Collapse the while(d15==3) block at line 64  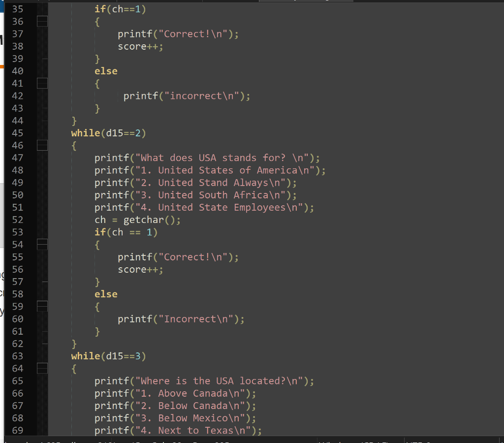click(x=42, y=368)
